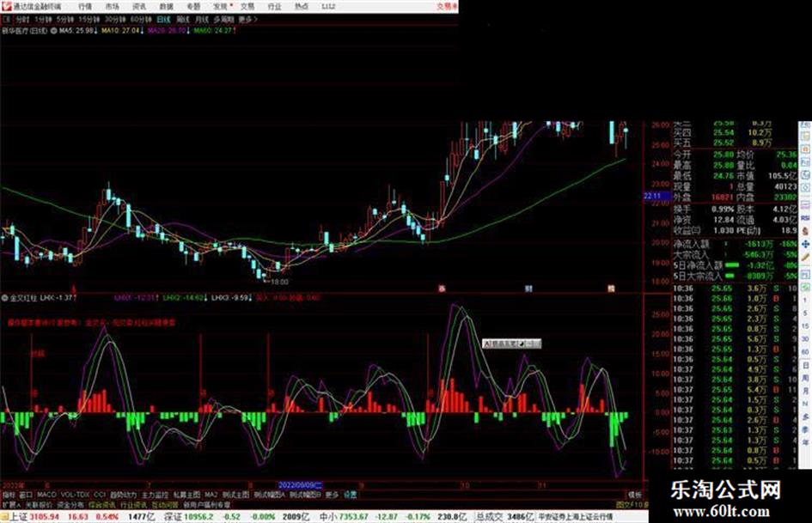
Task: Switch chart to 1分钟 period
Action: pos(43,19)
